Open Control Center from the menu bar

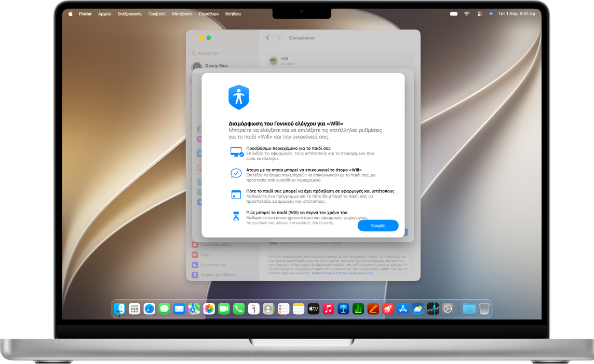[479, 13]
